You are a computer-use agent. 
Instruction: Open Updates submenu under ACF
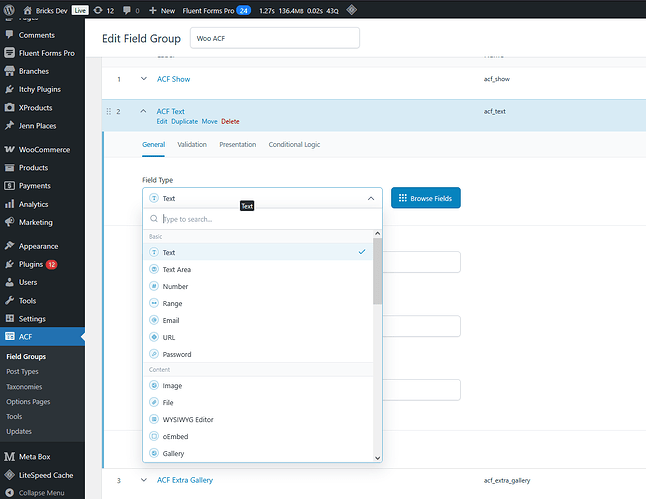(x=19, y=431)
